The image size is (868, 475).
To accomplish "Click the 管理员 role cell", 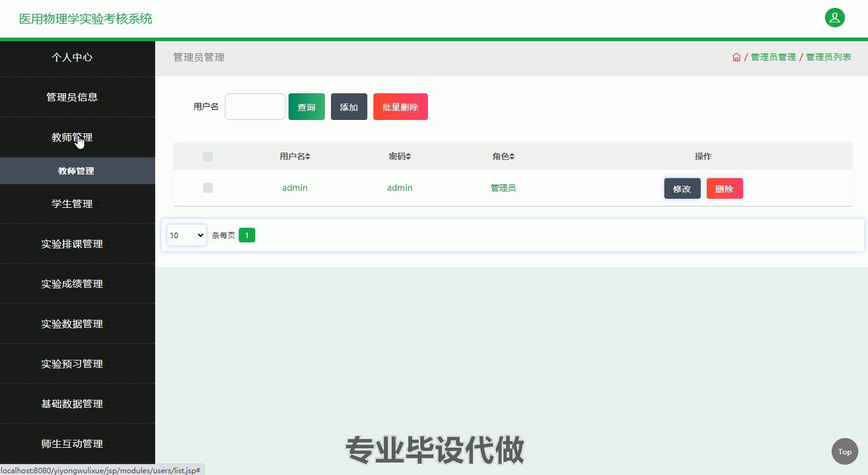I will point(503,188).
